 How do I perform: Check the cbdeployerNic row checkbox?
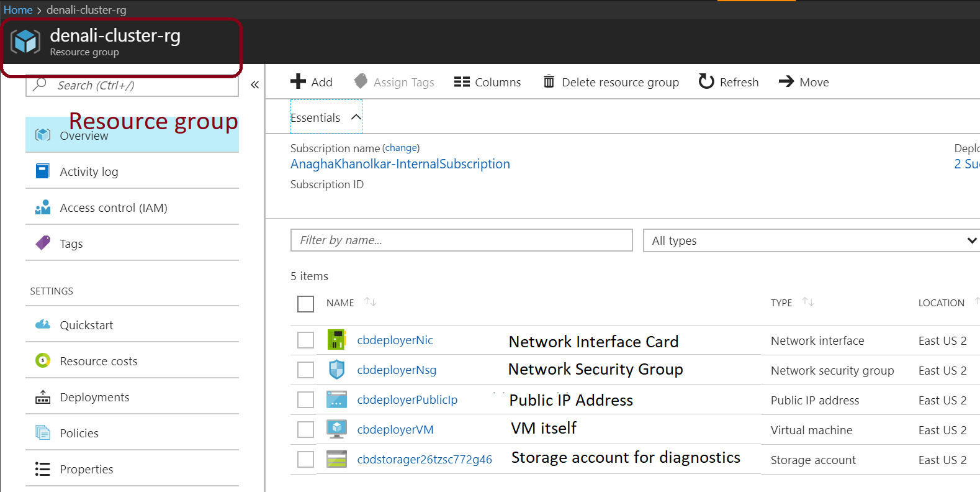pyautogui.click(x=305, y=340)
